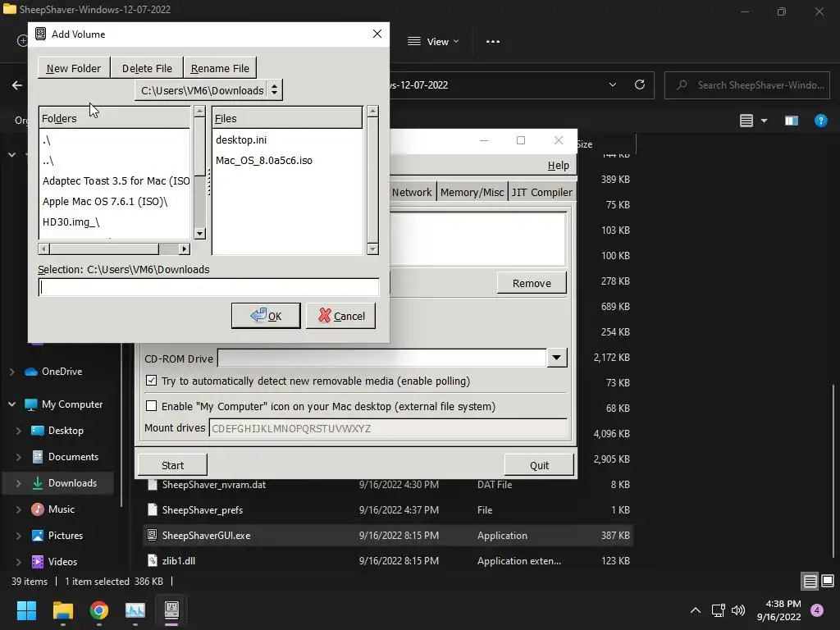
Task: Click the Search SheepShaver-Windows box
Action: tap(747, 85)
